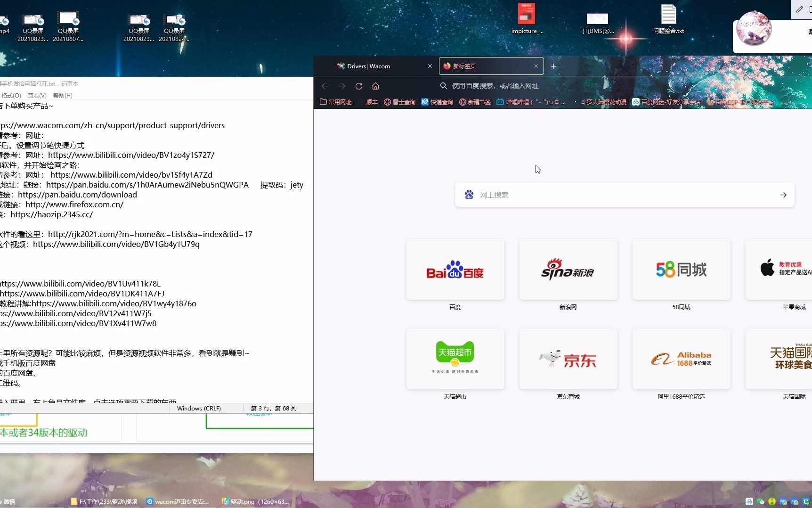Click the pencil edit icon at top-right
This screenshot has height=508, width=812.
tap(799, 9)
